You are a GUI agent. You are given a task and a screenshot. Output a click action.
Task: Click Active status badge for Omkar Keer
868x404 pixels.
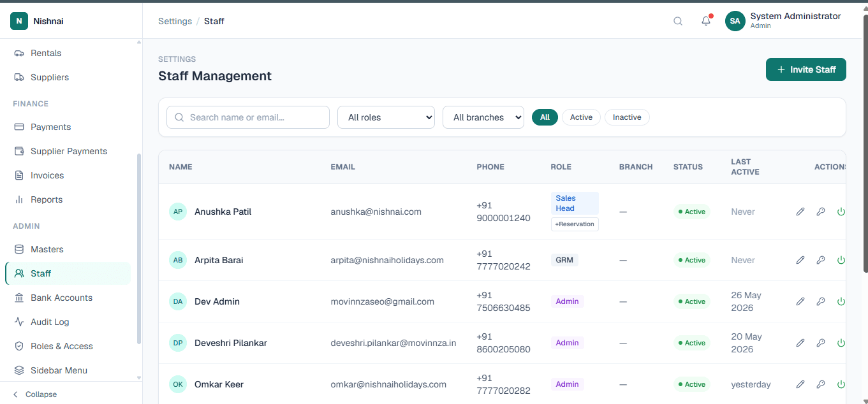pyautogui.click(x=691, y=384)
